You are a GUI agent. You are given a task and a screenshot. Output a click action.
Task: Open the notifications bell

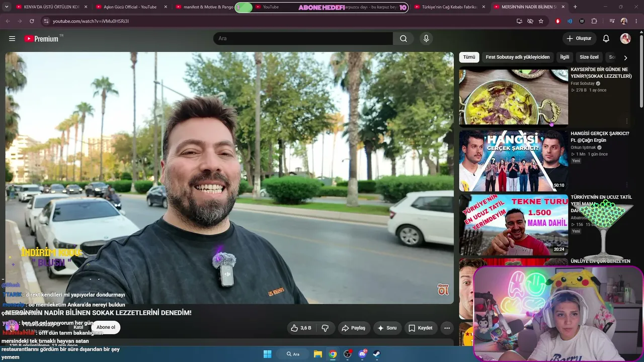606,39
